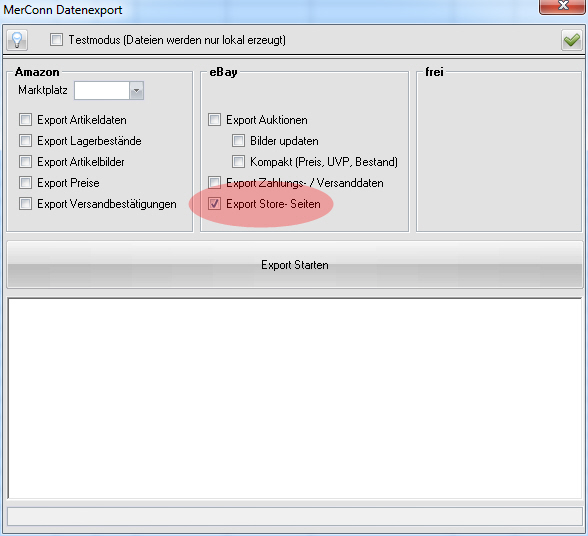Screen dimensions: 588x536
Task: Enable Export Artikelbilder option
Action: pyautogui.click(x=26, y=162)
